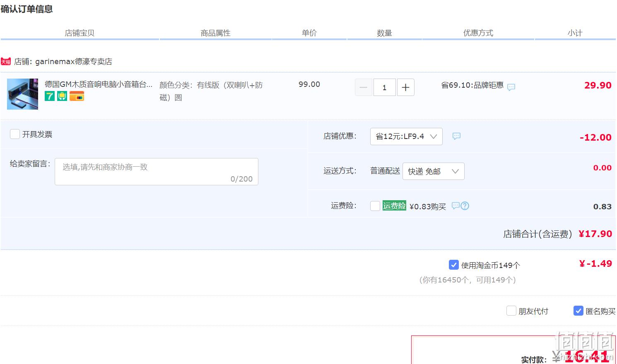Click the 店铺优惠: store discount label

pyautogui.click(x=340, y=136)
